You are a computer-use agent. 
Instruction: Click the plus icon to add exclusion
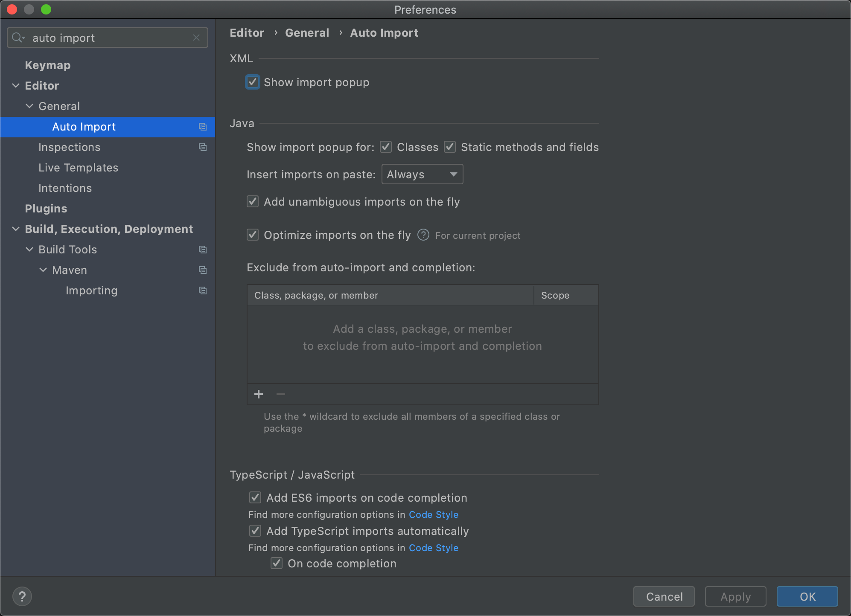(x=259, y=394)
